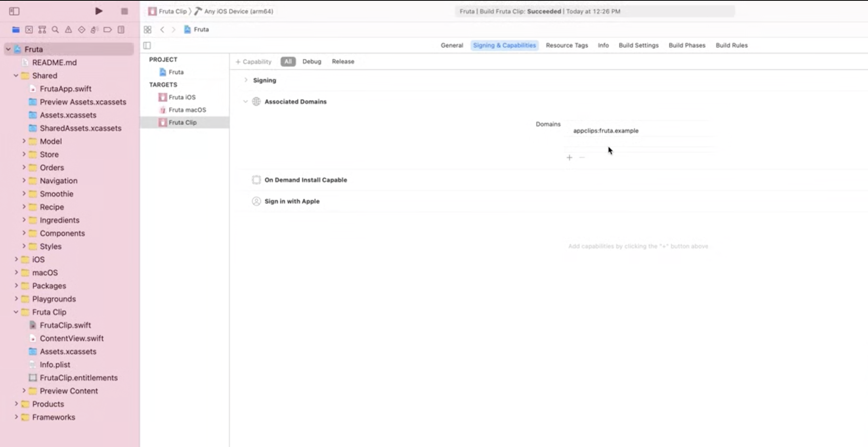Open the Issue navigator warning icon

click(x=68, y=30)
